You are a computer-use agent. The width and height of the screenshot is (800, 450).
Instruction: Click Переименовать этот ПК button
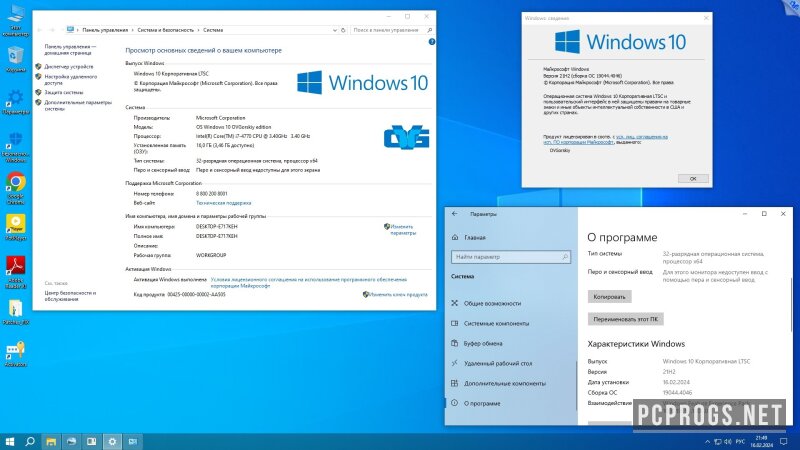pos(626,319)
